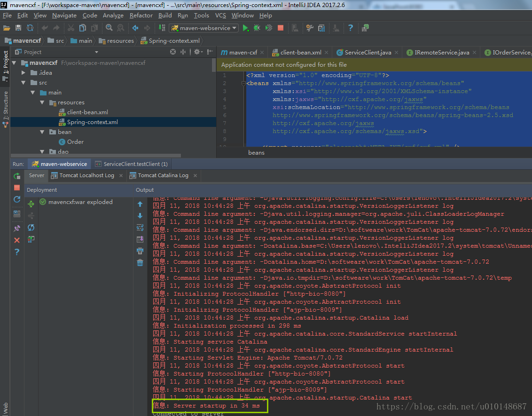Viewport: 532px width, 416px height.
Task: Toggle soft-wrap in Output console
Action: 140,228
